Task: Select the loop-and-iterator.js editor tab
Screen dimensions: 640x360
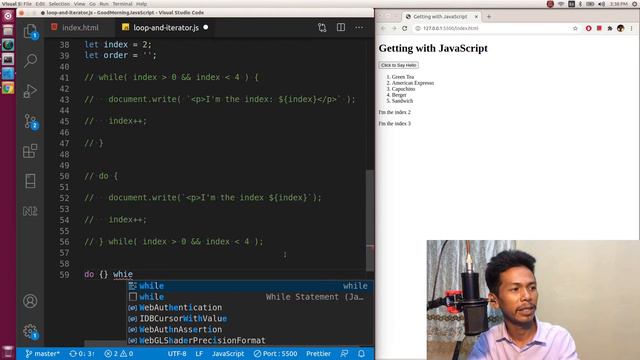Action: 166,27
